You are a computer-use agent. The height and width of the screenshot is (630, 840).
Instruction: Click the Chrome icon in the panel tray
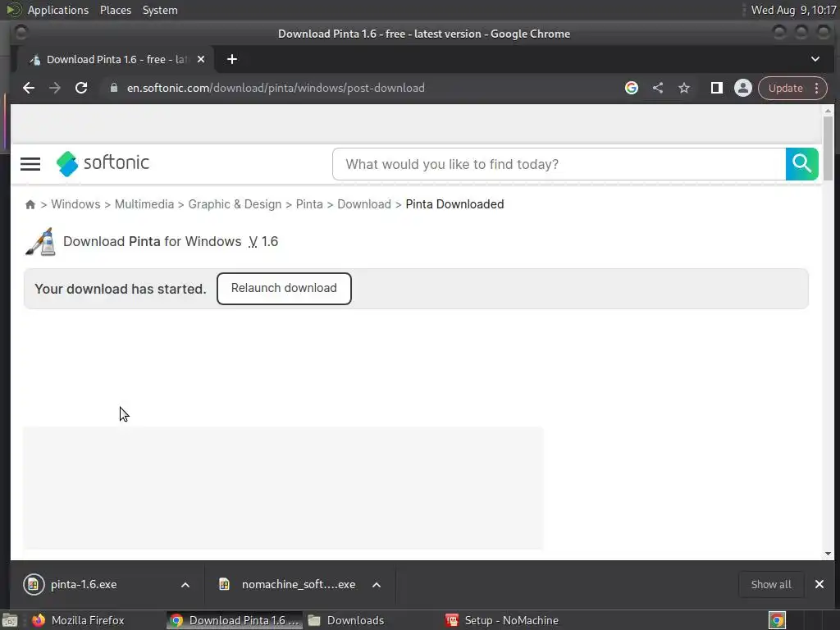click(777, 620)
